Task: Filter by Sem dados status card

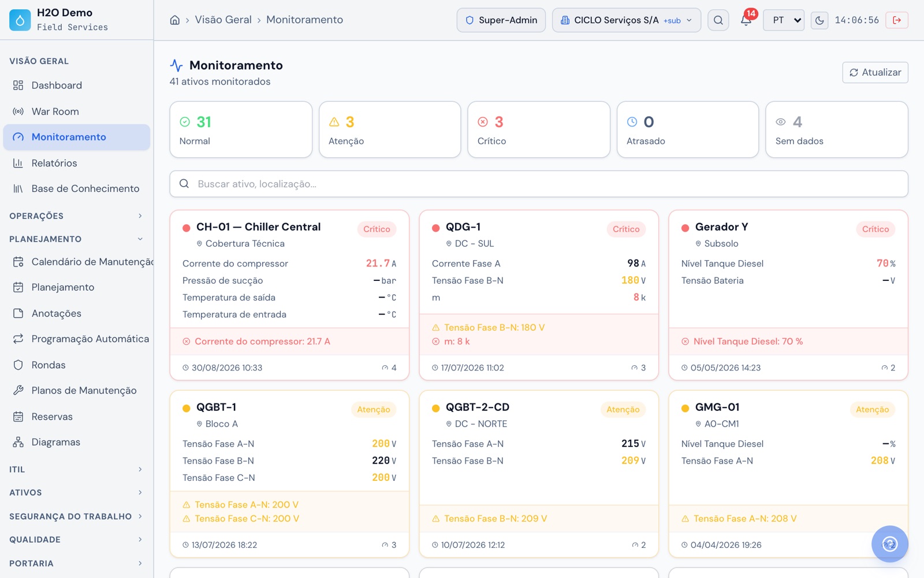Action: [x=837, y=129]
